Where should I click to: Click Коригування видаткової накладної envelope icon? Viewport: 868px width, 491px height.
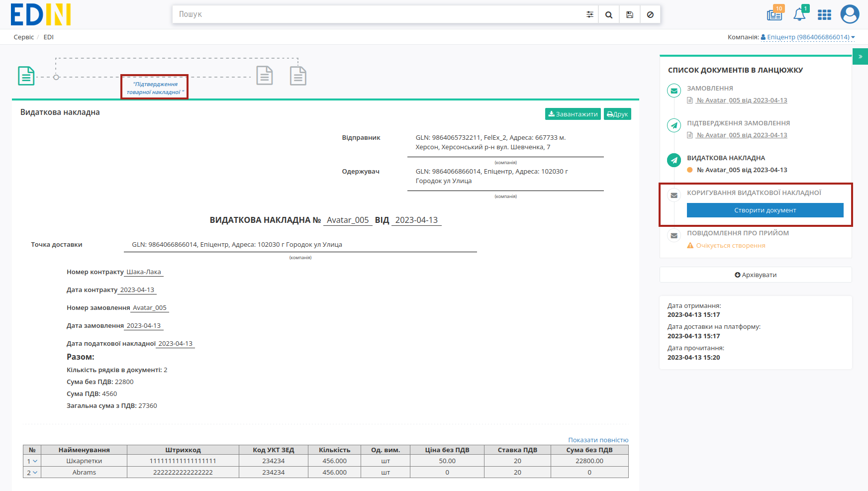tap(674, 195)
